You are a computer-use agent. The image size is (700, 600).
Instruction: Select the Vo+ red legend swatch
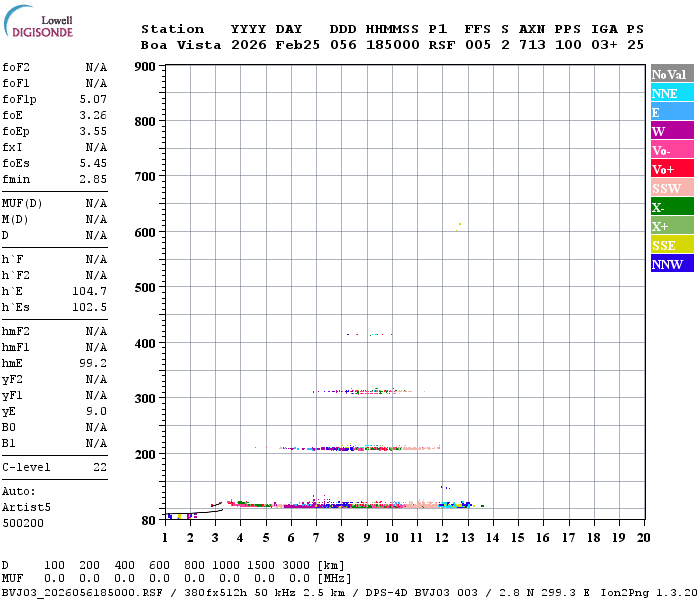tap(671, 169)
